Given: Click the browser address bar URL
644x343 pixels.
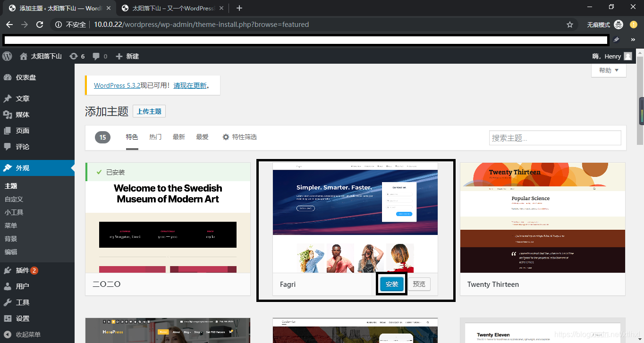Looking at the screenshot, I should pyautogui.click(x=201, y=25).
